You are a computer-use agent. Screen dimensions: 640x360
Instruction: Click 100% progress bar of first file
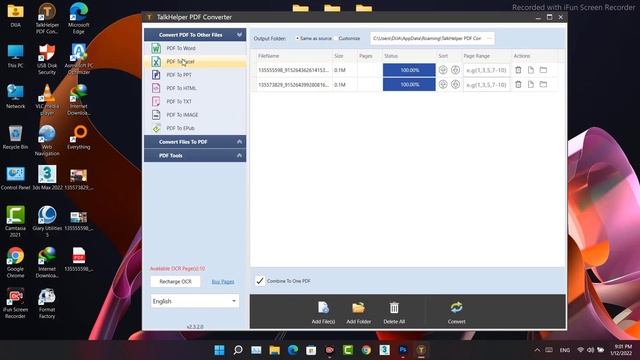[x=409, y=70]
